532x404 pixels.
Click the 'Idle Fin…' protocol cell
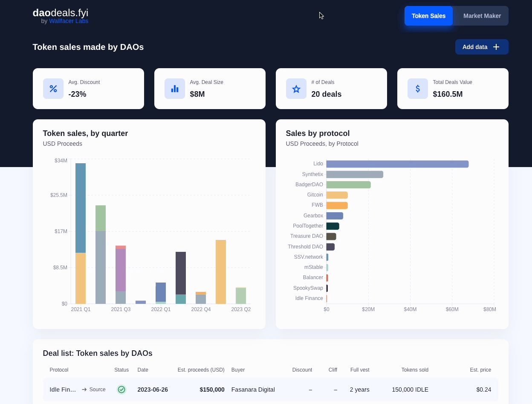tap(63, 390)
